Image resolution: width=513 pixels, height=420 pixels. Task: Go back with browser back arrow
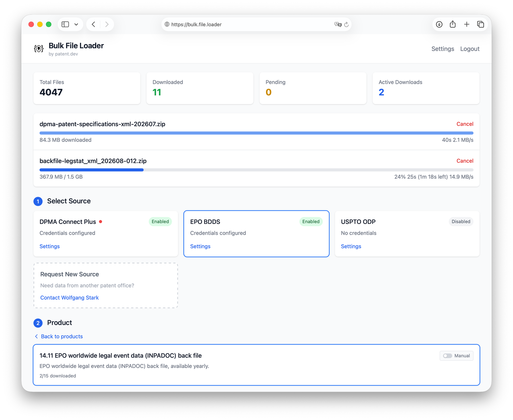94,24
